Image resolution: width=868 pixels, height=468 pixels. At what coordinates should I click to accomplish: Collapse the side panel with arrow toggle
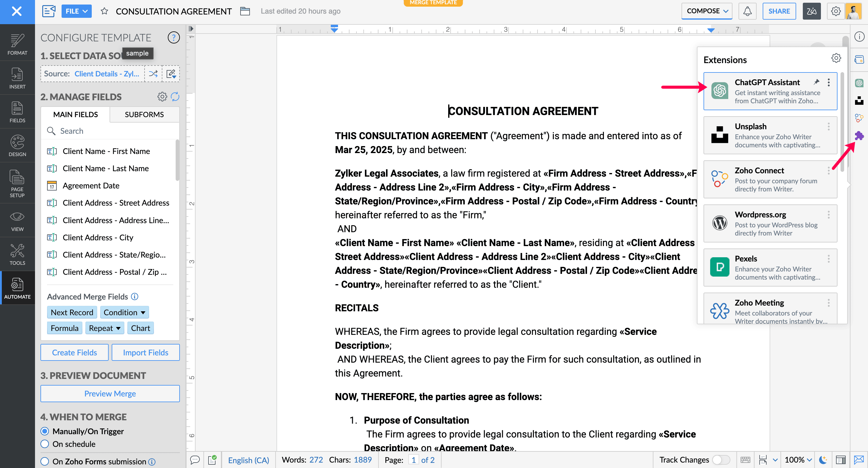pos(191,29)
